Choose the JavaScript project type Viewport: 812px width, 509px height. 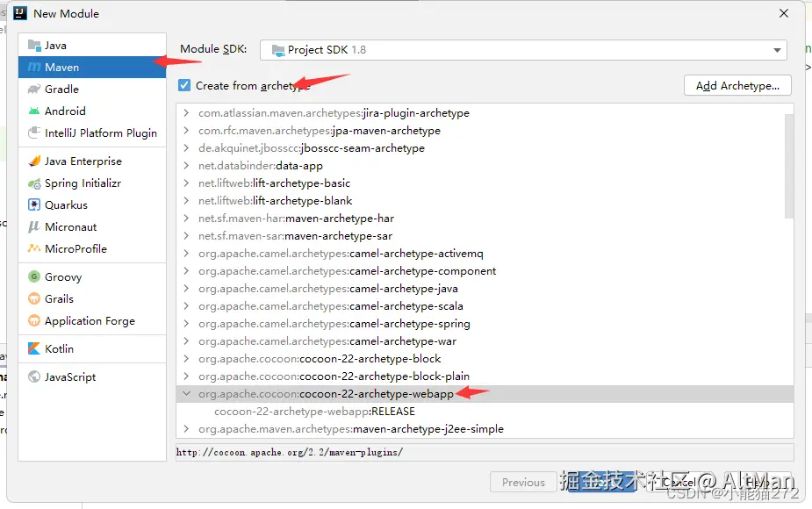tap(92, 376)
